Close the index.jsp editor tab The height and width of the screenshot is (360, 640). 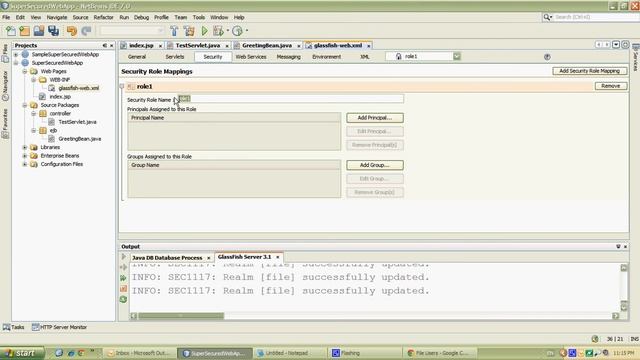click(160, 46)
